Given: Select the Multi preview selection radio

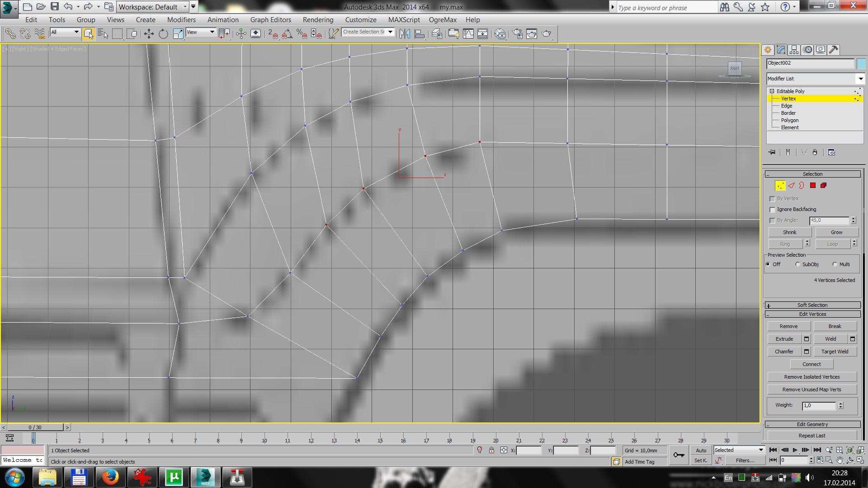Looking at the screenshot, I should pyautogui.click(x=835, y=264).
